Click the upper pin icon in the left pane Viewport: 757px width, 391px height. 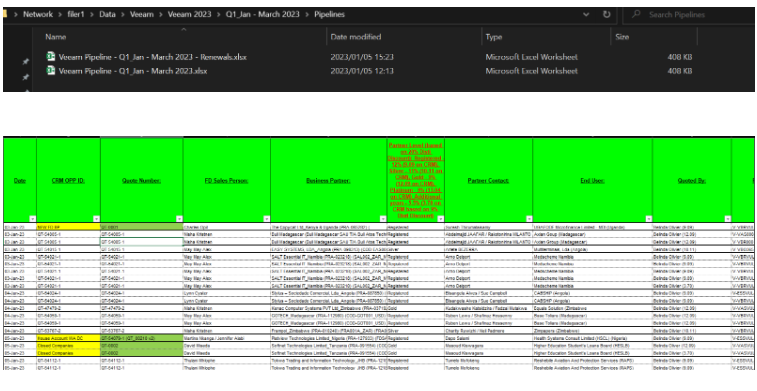[x=26, y=62]
